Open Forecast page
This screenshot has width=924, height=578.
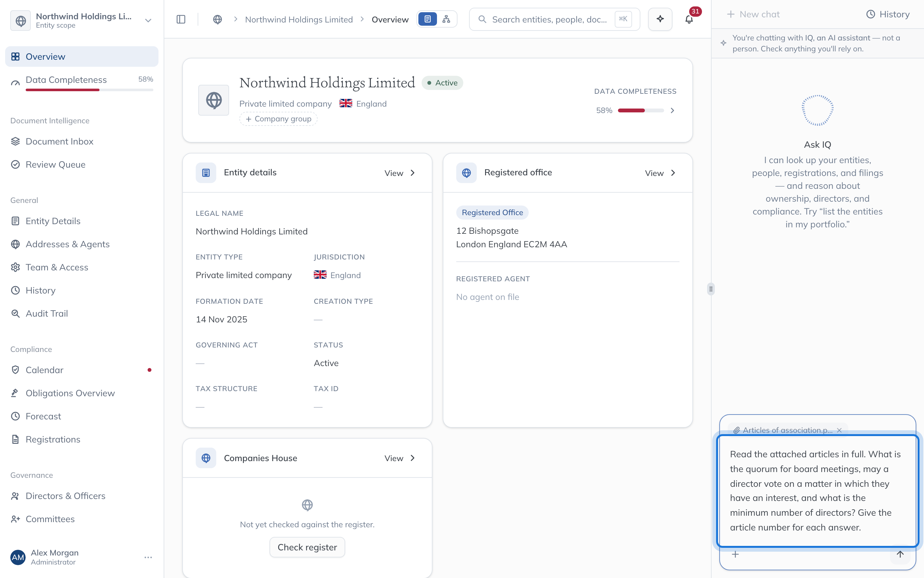click(82, 416)
